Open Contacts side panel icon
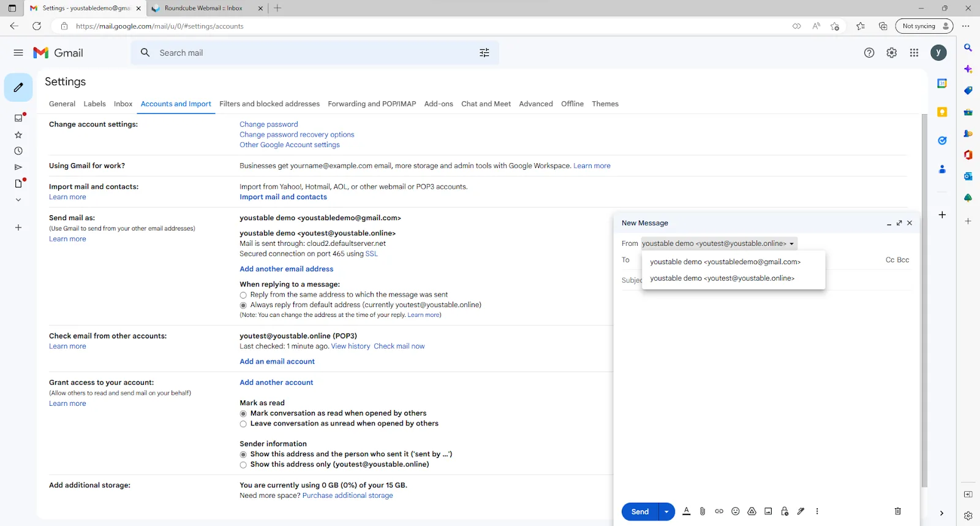 pyautogui.click(x=942, y=169)
